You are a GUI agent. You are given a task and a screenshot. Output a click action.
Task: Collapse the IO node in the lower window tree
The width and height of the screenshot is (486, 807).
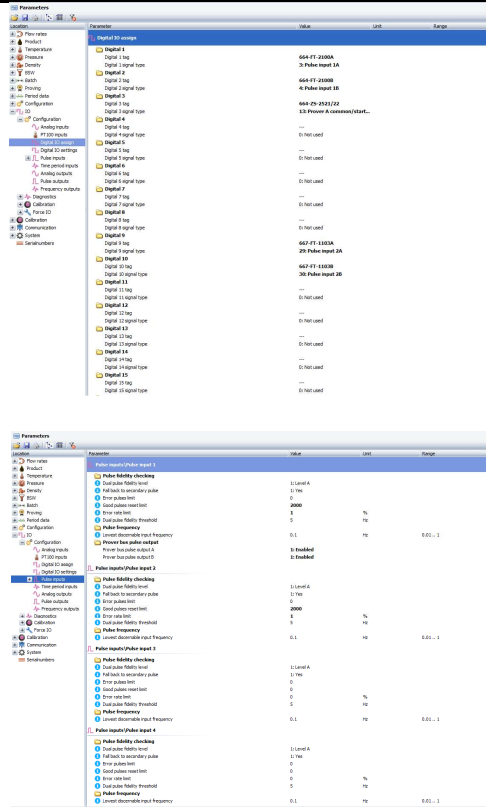[14, 535]
